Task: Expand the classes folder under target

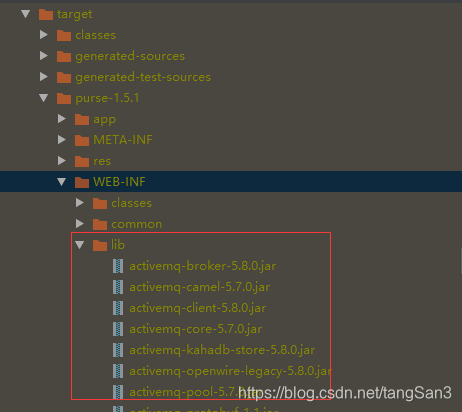Action: point(44,35)
